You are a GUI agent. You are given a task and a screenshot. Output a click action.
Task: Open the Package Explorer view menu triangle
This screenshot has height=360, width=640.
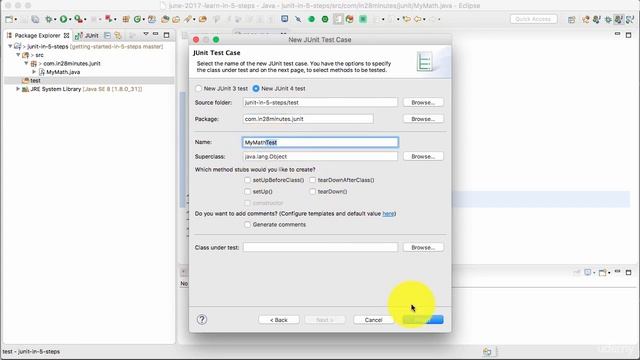click(x=145, y=34)
